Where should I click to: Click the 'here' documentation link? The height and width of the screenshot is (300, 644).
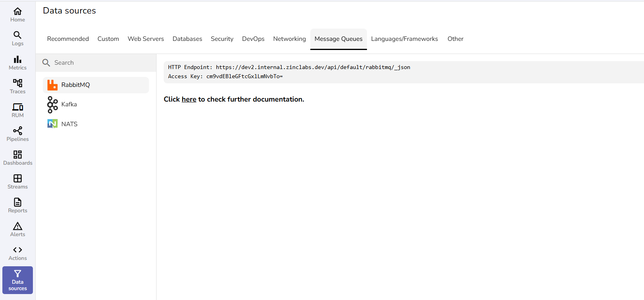(189, 99)
